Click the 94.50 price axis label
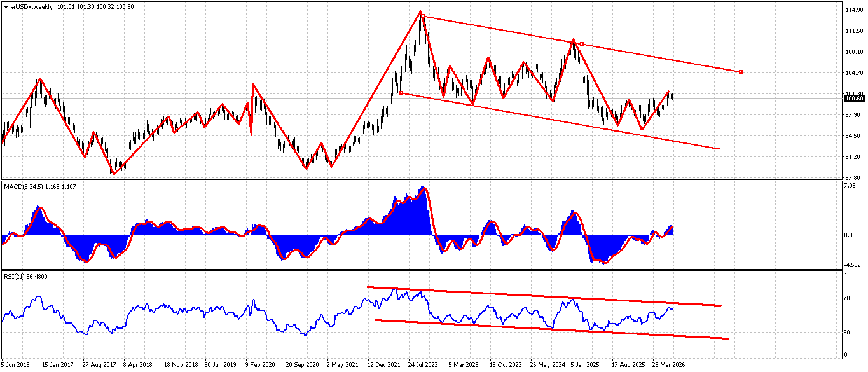868x372 pixels. [x=852, y=135]
